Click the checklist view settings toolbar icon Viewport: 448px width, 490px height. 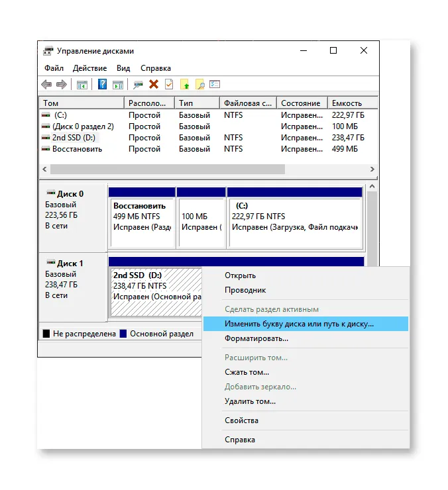click(215, 84)
